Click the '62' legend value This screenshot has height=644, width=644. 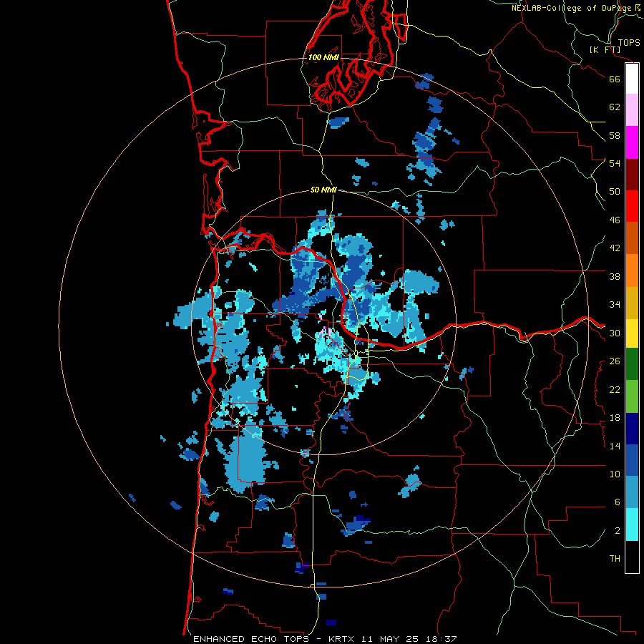(615, 107)
